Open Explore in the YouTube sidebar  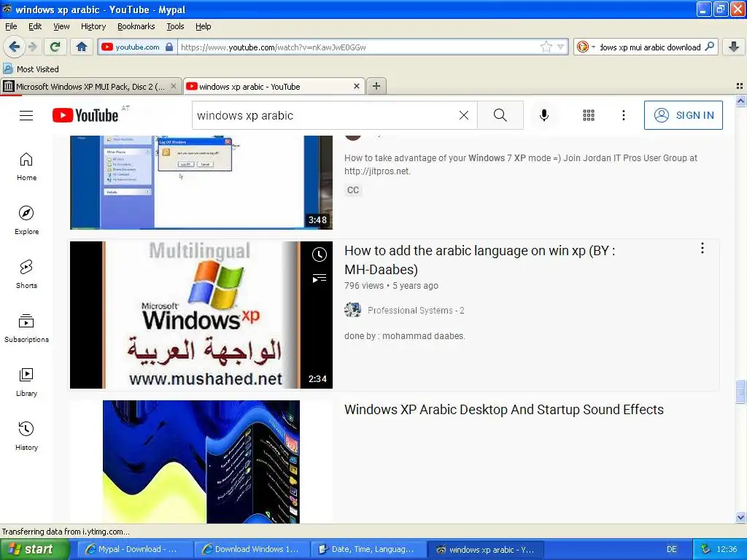click(x=26, y=220)
